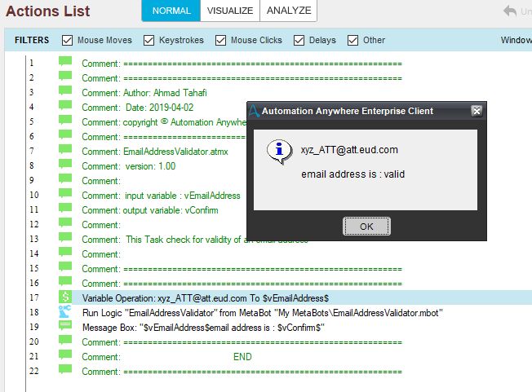Image resolution: width=532 pixels, height=392 pixels.
Task: Click the comment icon on line 7
Action: (x=65, y=150)
